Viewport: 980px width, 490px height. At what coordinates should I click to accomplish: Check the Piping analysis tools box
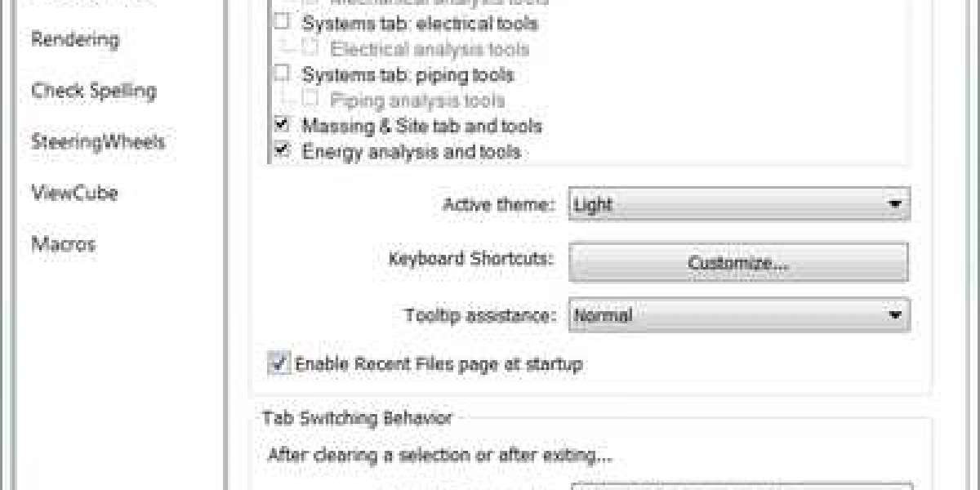coord(310,100)
